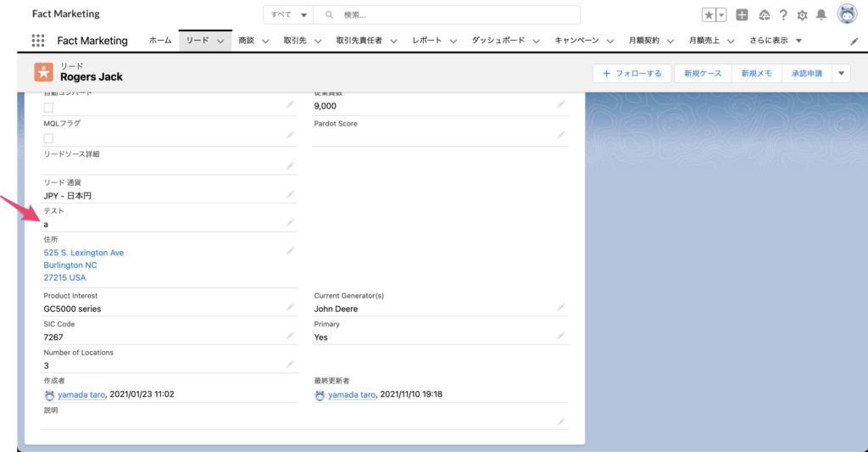Toggle the 自動コンバート checkbox
The image size is (868, 452).
[48, 108]
